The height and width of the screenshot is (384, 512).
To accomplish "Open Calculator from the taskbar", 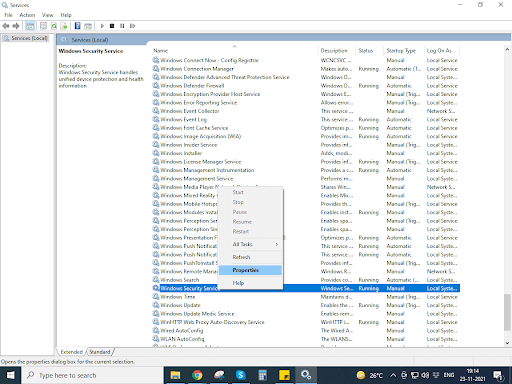I will [263, 375].
